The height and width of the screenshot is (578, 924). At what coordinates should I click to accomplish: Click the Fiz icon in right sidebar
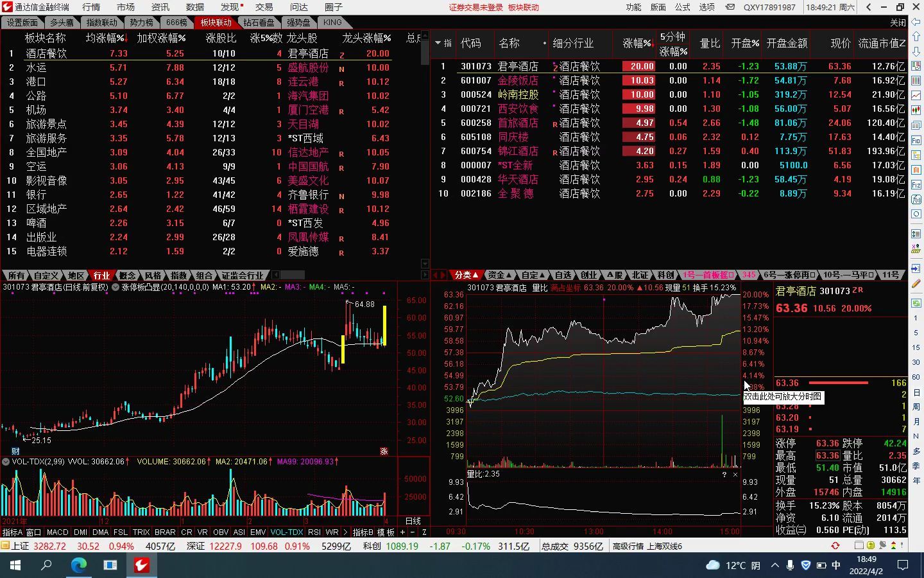916,184
